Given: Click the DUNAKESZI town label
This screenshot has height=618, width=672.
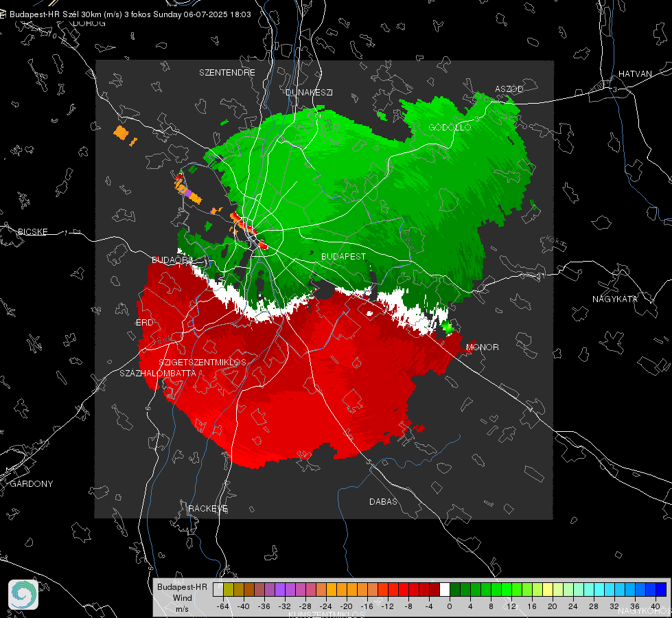Looking at the screenshot, I should coord(309,92).
